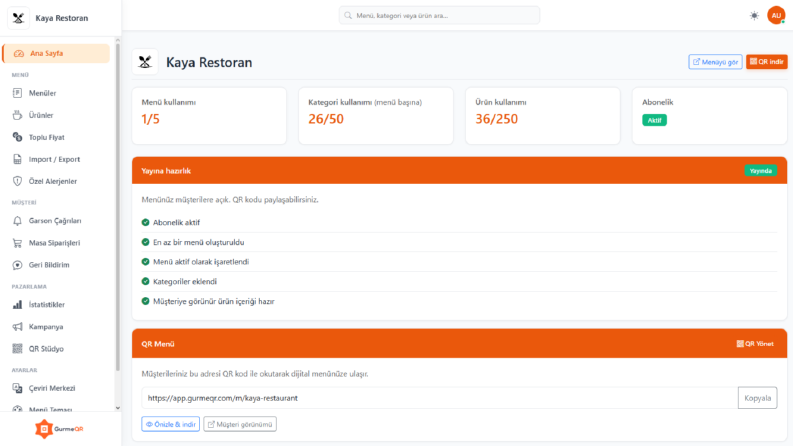Click 'En az bir menü oluşturuldu' row
This screenshot has height=446, width=793.
459,242
